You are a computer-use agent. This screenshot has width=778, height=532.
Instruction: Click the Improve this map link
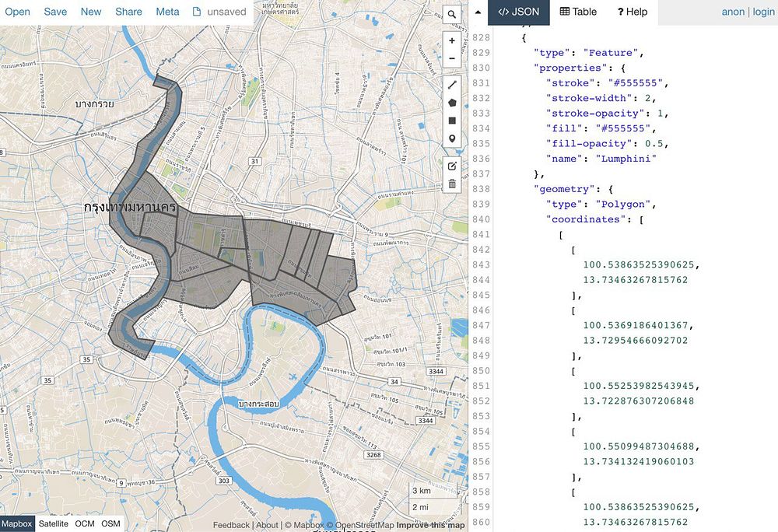click(x=430, y=525)
